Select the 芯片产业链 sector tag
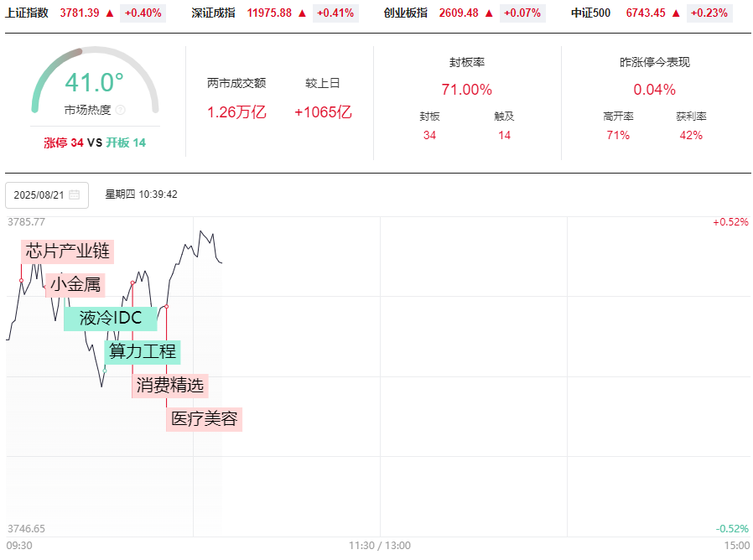This screenshot has height=560, width=753. tap(67, 251)
